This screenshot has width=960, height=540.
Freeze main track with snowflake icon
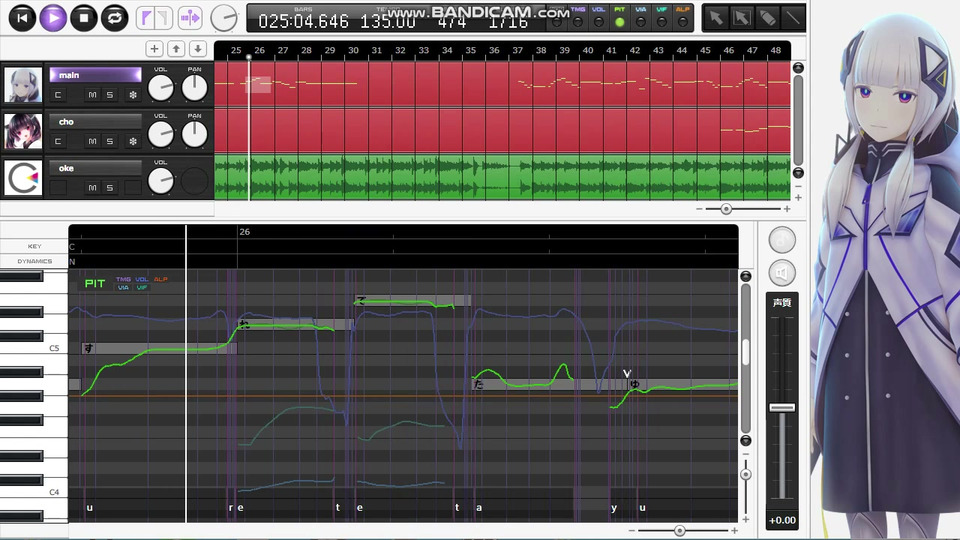coord(133,95)
